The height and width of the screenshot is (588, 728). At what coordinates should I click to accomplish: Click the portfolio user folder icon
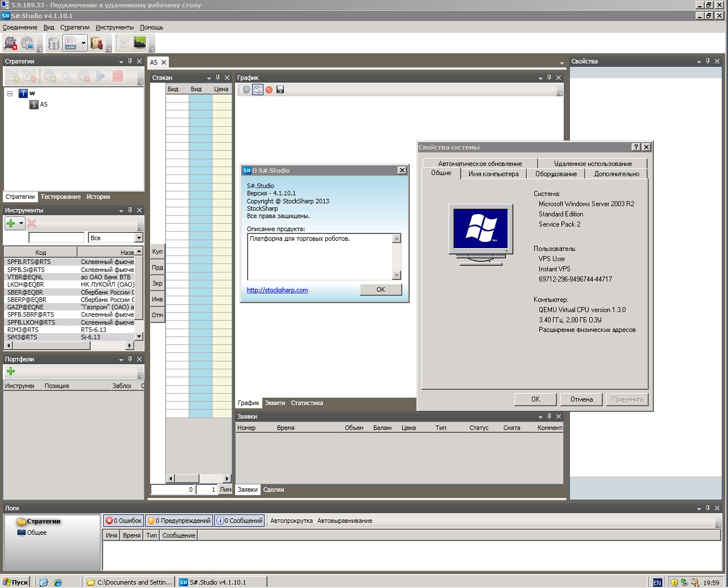pos(97,43)
